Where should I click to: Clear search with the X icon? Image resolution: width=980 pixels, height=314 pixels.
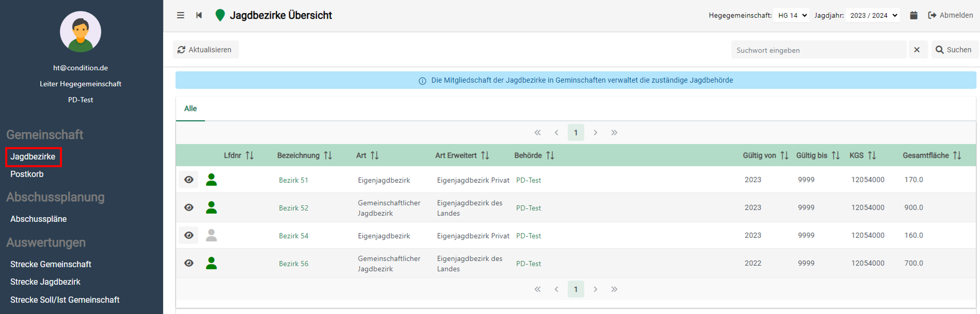(x=916, y=50)
